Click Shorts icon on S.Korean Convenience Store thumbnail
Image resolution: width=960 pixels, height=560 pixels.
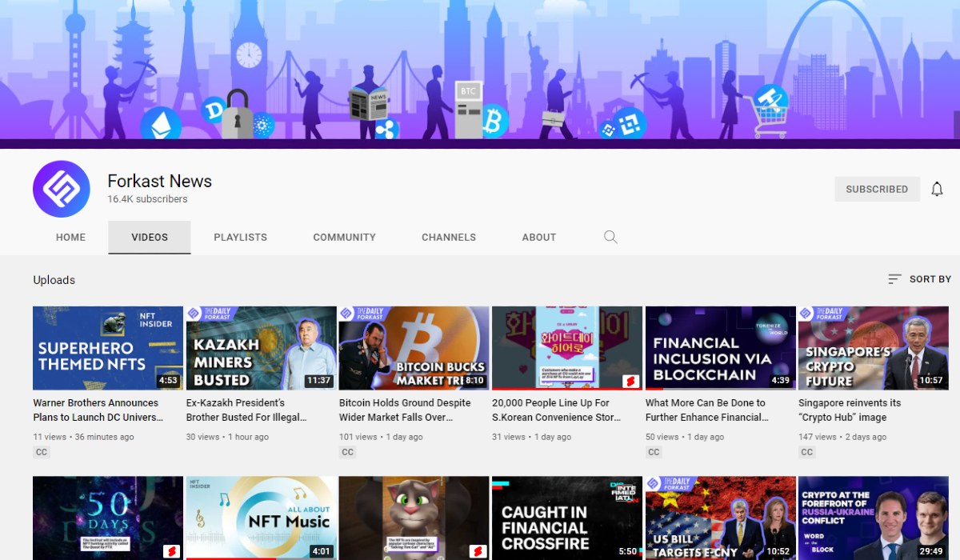[x=630, y=380]
